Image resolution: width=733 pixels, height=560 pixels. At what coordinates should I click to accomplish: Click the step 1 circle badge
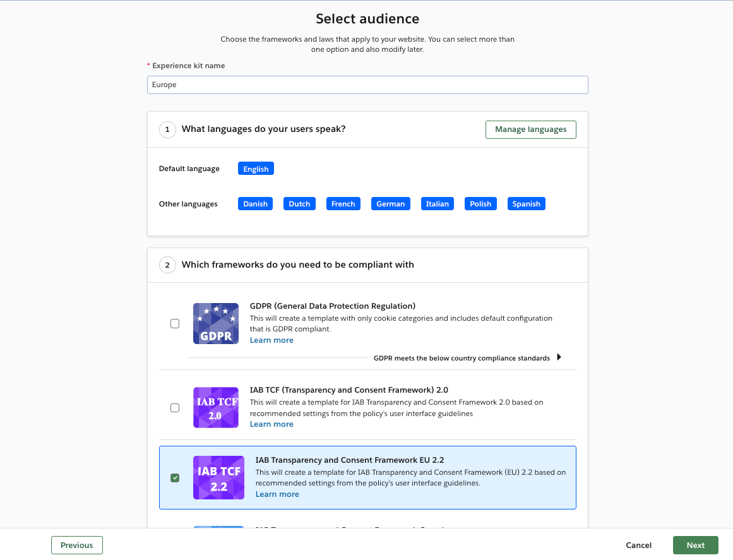click(x=167, y=129)
